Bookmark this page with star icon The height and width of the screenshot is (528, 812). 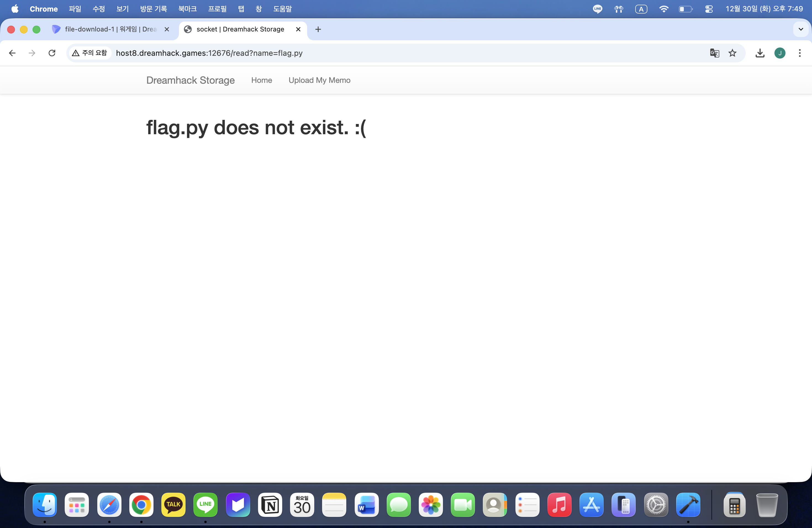tap(732, 53)
